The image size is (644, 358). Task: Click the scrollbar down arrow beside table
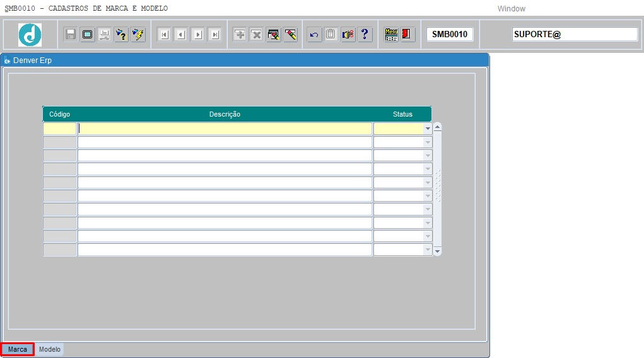pyautogui.click(x=437, y=251)
